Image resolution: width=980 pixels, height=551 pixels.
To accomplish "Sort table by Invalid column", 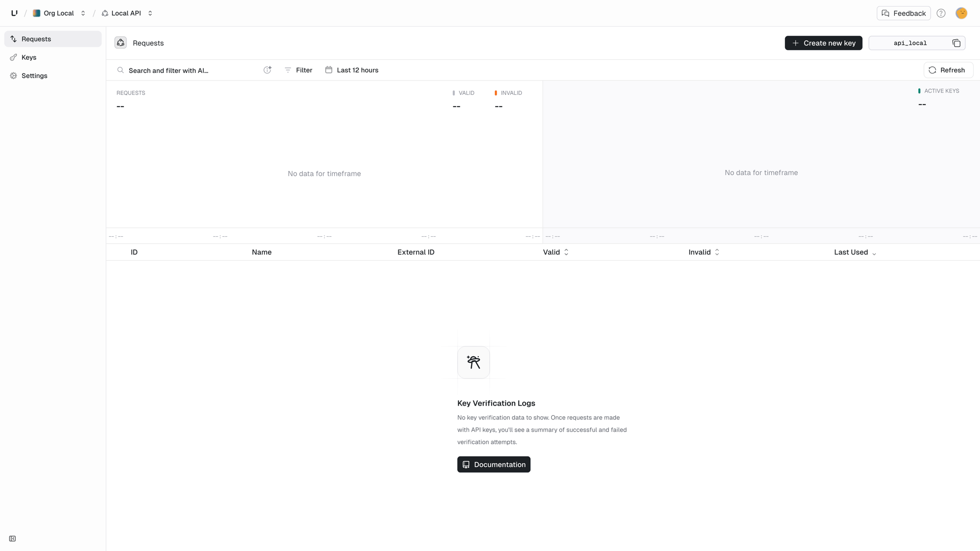I will (704, 252).
